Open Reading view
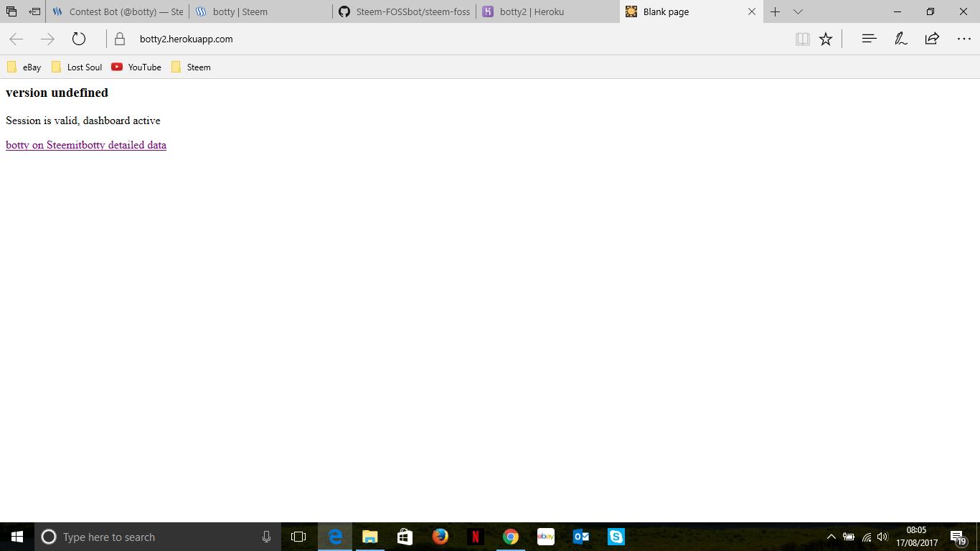 coord(802,39)
